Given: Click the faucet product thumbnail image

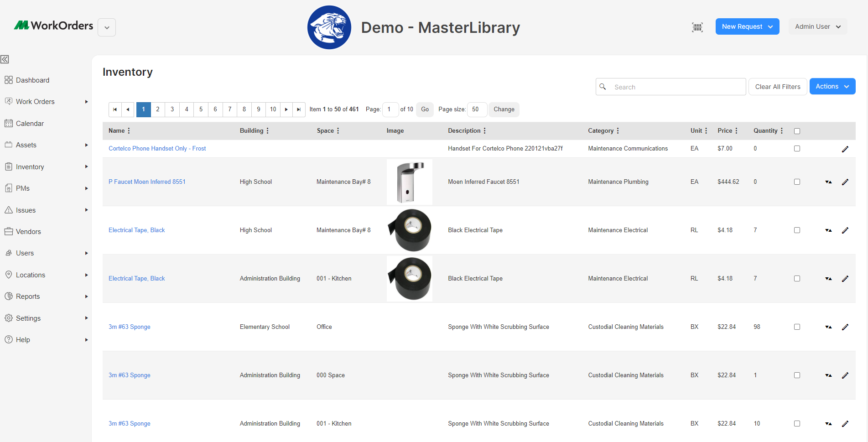Looking at the screenshot, I should pos(409,182).
